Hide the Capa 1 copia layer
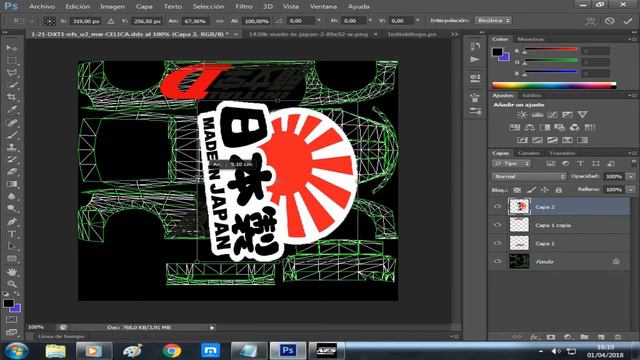640x360 pixels. 498,225
